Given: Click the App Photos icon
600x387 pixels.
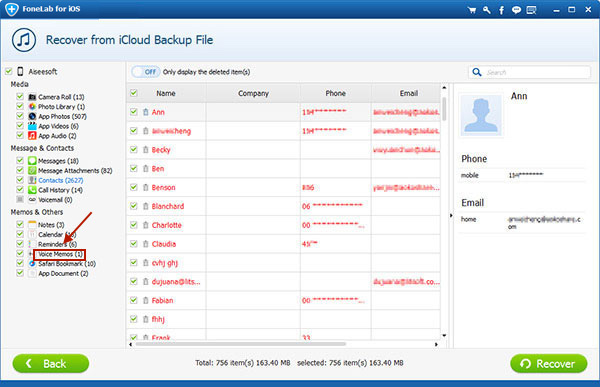Looking at the screenshot, I should (32, 116).
